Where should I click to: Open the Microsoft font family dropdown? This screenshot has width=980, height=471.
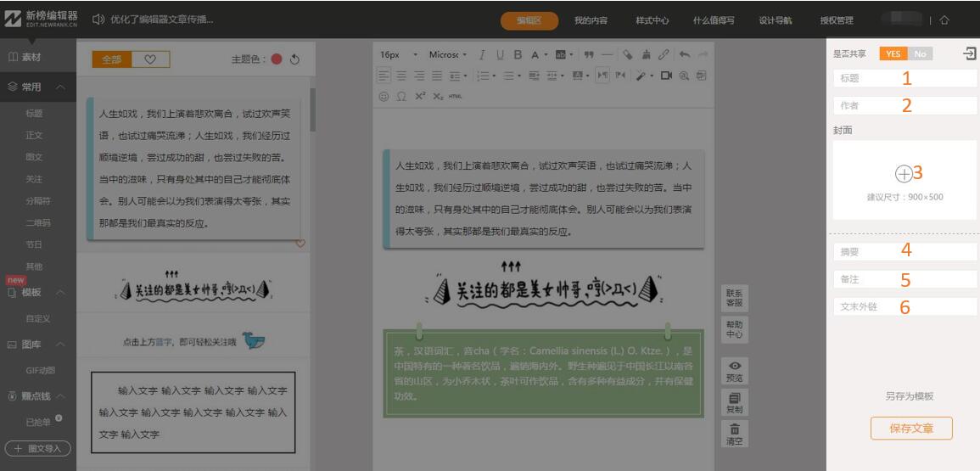[x=448, y=55]
